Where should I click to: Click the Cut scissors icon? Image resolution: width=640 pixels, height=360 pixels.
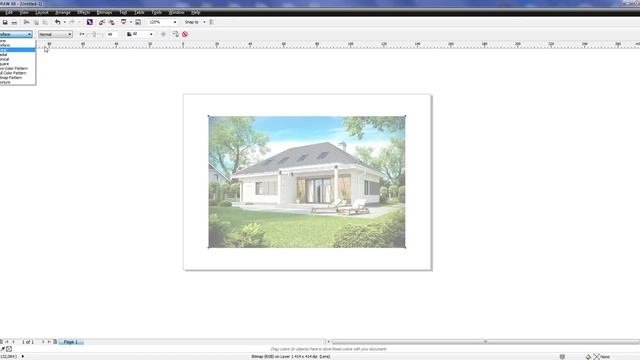(27, 22)
